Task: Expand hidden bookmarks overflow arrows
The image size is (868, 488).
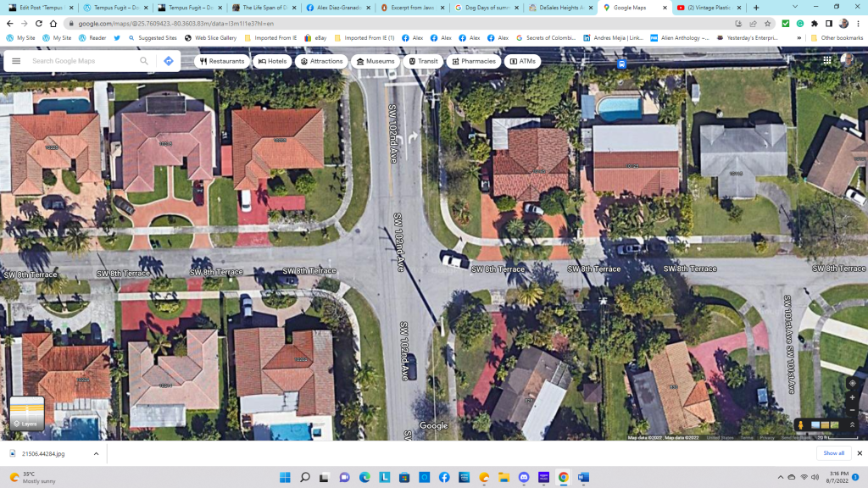Action: 798,38
